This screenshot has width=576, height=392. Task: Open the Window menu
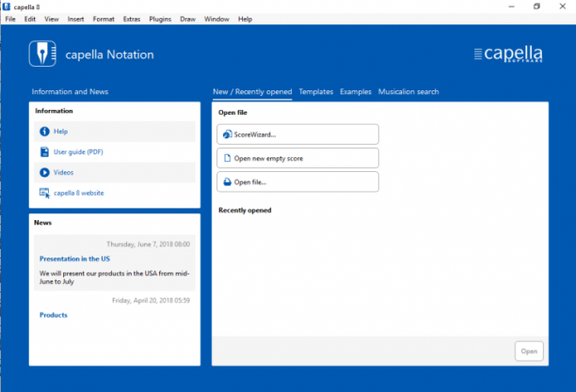click(216, 19)
